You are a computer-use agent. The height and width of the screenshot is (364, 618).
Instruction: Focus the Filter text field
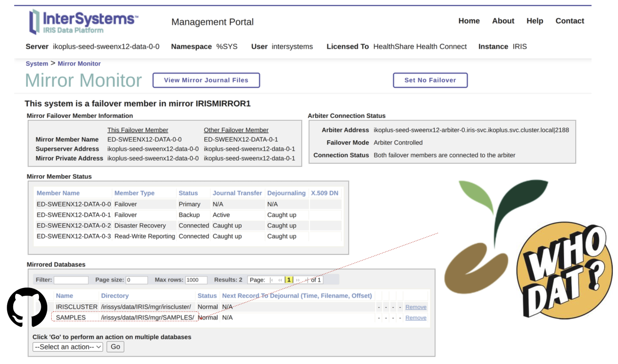pyautogui.click(x=71, y=280)
